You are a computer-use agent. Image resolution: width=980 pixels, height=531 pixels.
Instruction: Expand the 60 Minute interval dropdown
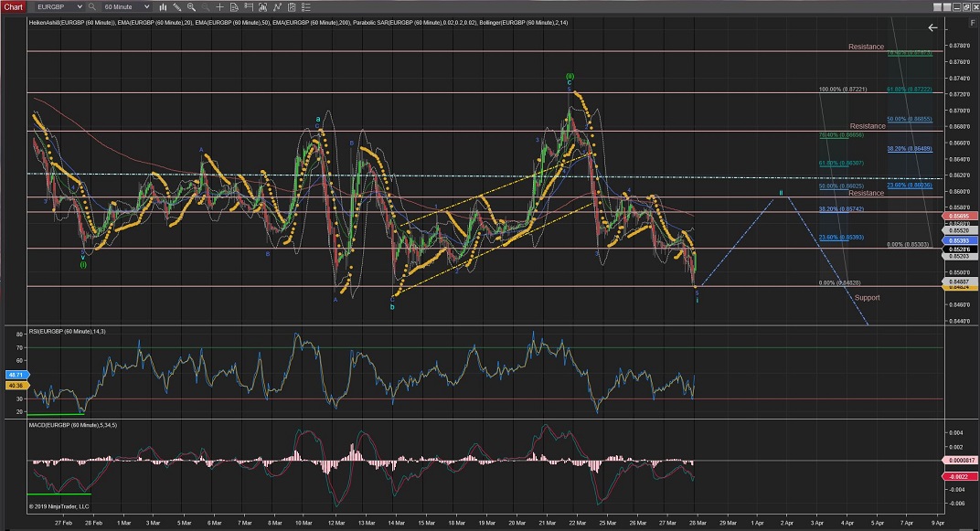[x=147, y=6]
